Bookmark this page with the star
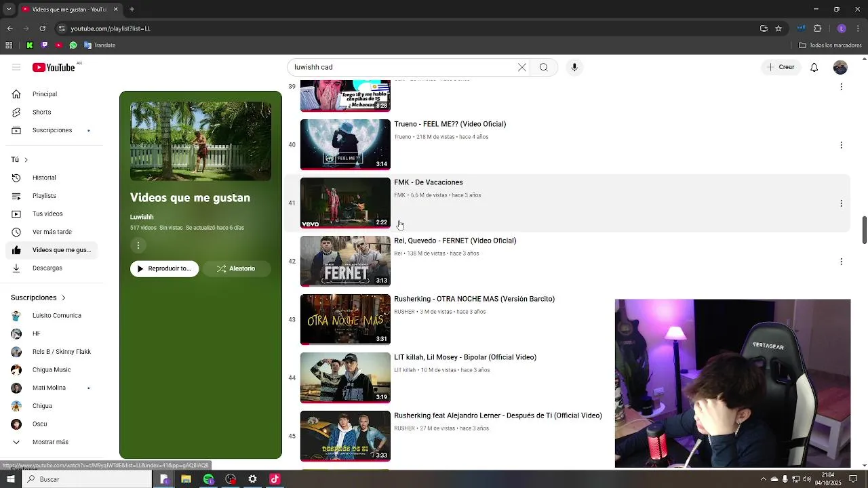 [x=778, y=28]
